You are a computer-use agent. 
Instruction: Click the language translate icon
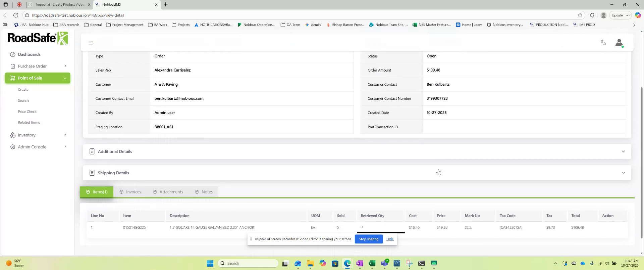pyautogui.click(x=603, y=43)
